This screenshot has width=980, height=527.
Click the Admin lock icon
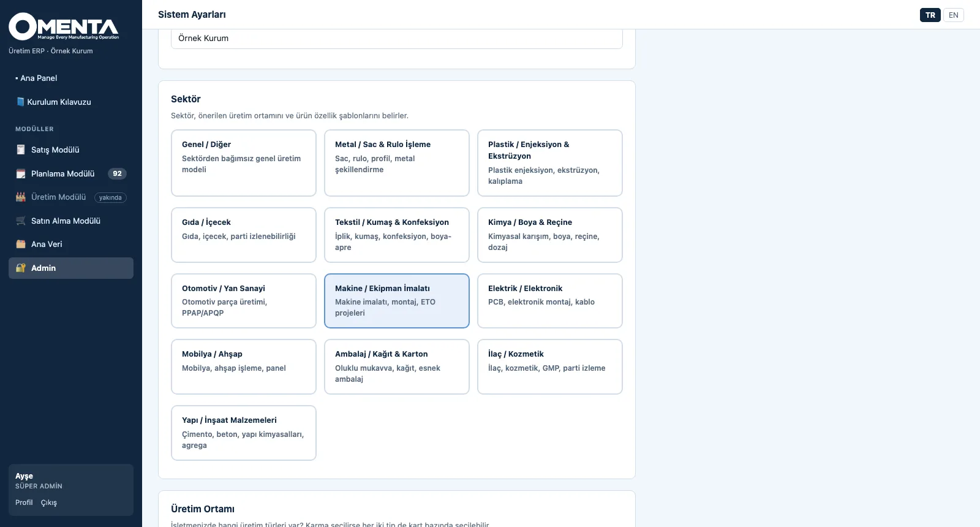coord(21,268)
